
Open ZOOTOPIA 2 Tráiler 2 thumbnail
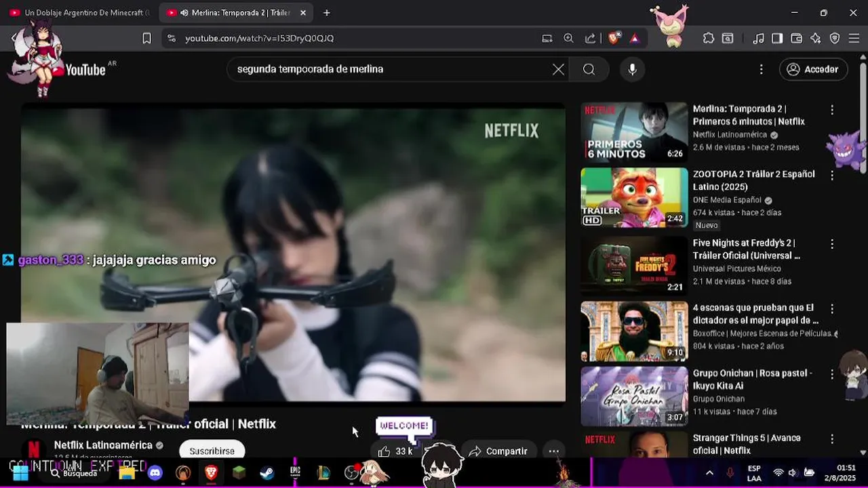(x=634, y=197)
